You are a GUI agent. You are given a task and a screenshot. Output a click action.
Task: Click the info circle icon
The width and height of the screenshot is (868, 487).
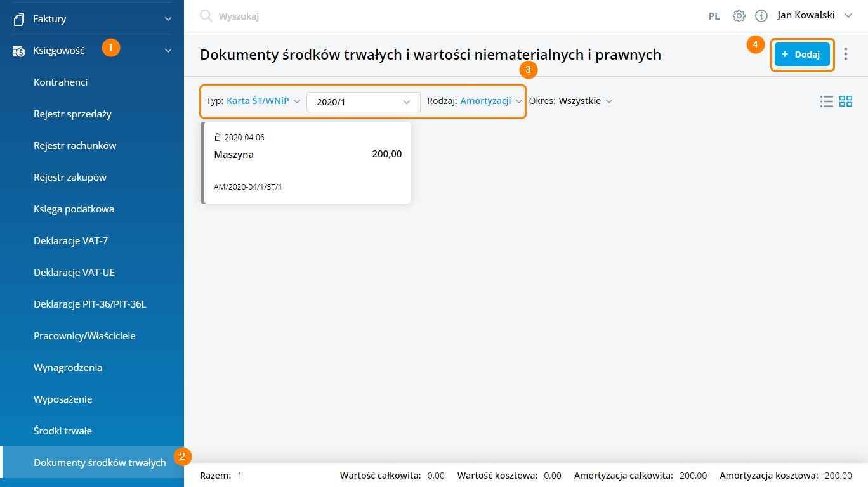[x=761, y=16]
